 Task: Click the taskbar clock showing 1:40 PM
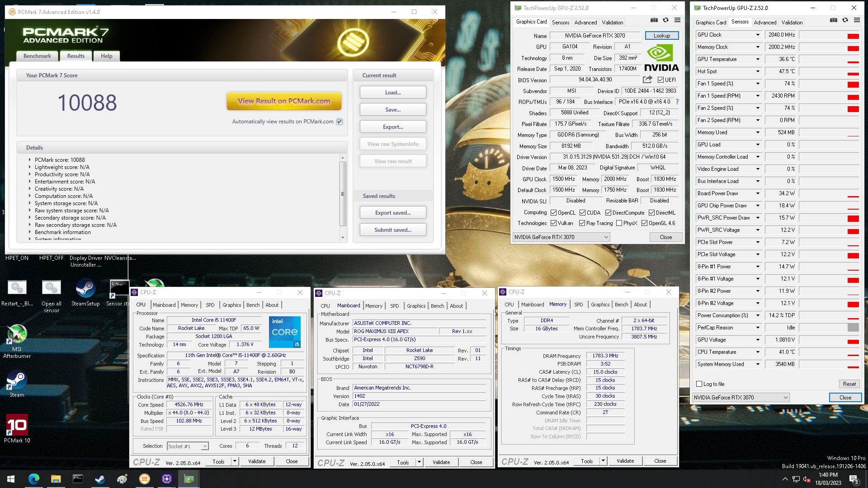pos(828,479)
